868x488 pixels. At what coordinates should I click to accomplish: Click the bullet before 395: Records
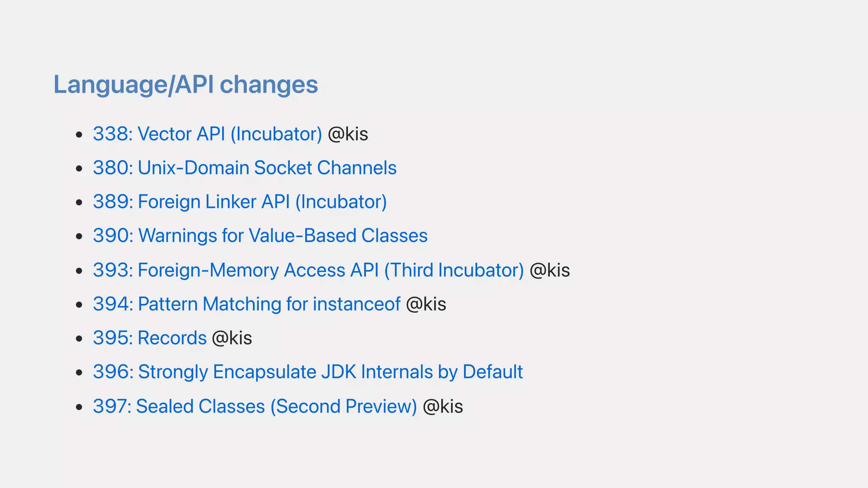(79, 339)
